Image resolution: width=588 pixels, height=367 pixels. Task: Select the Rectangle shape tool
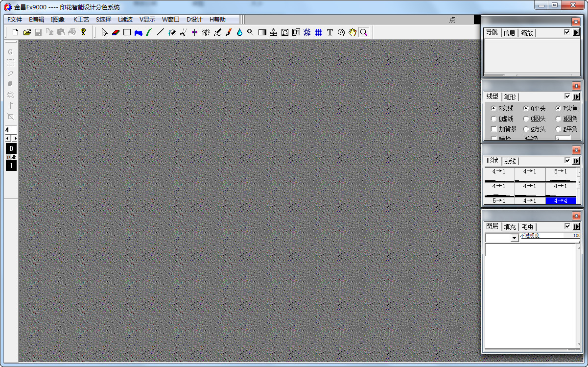(x=127, y=32)
